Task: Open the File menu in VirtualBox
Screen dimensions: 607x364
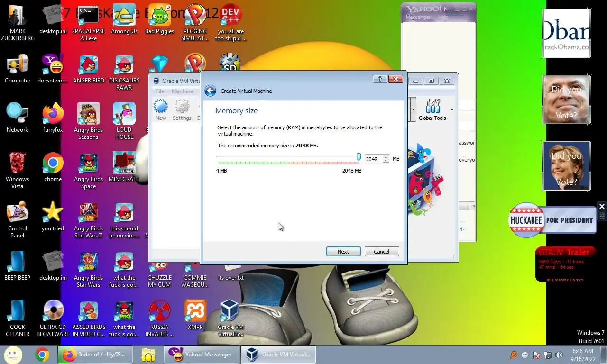Action: point(160,91)
